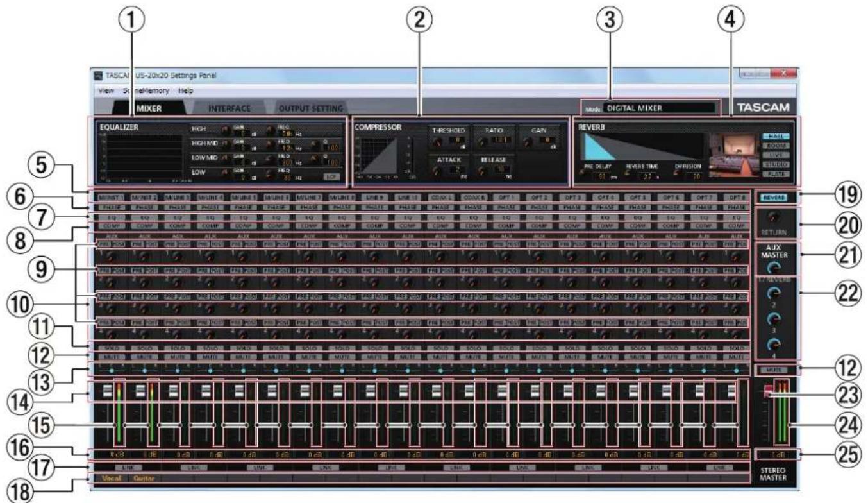The image size is (868, 503).
Task: Switch to the MIXER tab
Action: [x=149, y=108]
